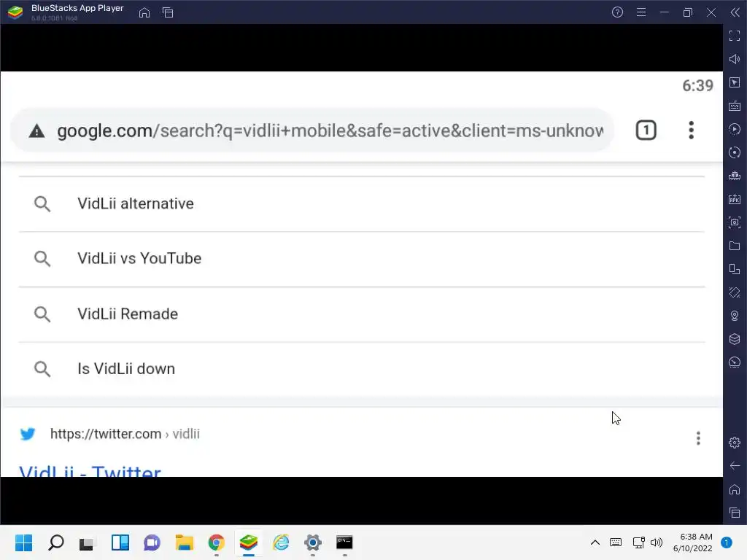747x560 pixels.
Task: Open Windows Start menu
Action: pyautogui.click(x=23, y=542)
